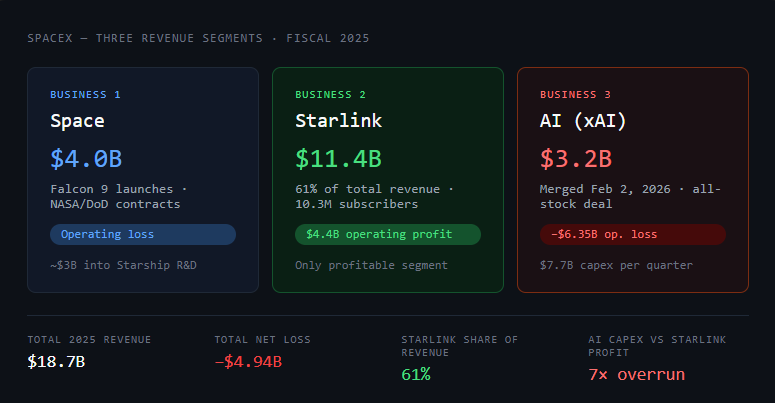775x403 pixels.
Task: Click the -$6.35B op. loss badge
Action: (633, 234)
